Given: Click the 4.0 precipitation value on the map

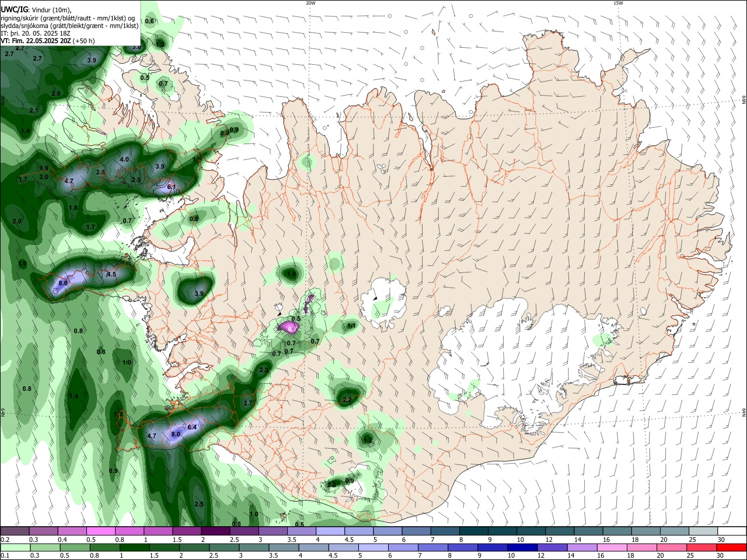Looking at the screenshot, I should [x=124, y=159].
